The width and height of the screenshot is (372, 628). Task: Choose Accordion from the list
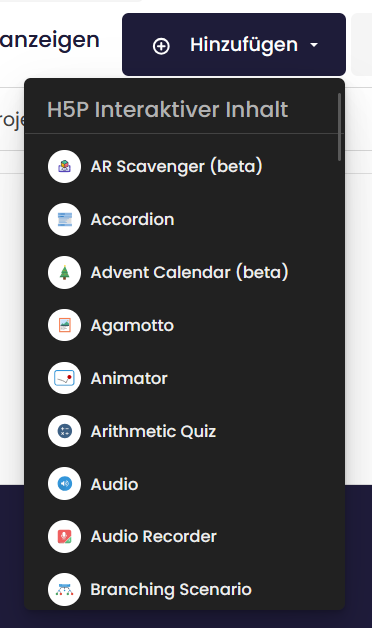[133, 219]
